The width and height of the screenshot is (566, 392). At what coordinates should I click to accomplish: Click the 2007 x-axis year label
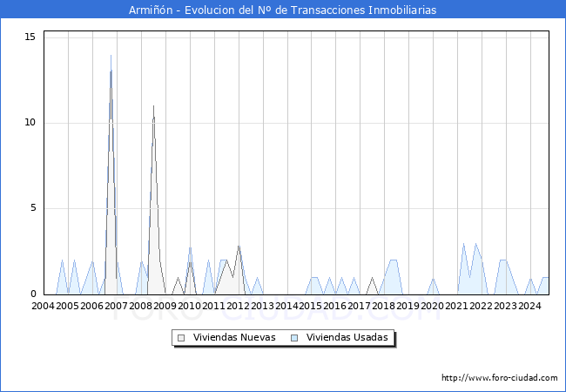click(116, 306)
